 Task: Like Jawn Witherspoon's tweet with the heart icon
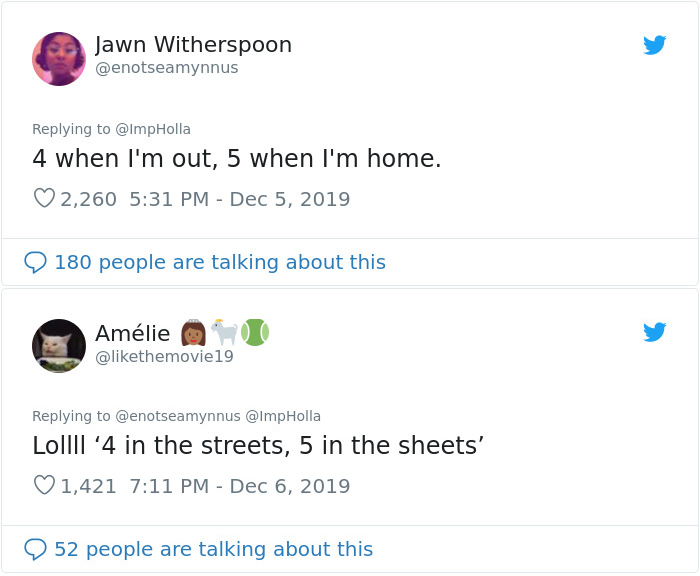(44, 198)
